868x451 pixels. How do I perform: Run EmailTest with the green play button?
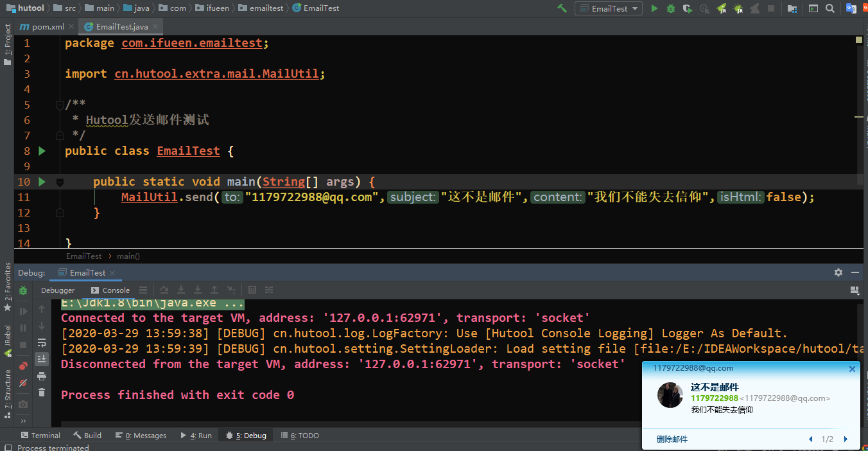click(654, 8)
